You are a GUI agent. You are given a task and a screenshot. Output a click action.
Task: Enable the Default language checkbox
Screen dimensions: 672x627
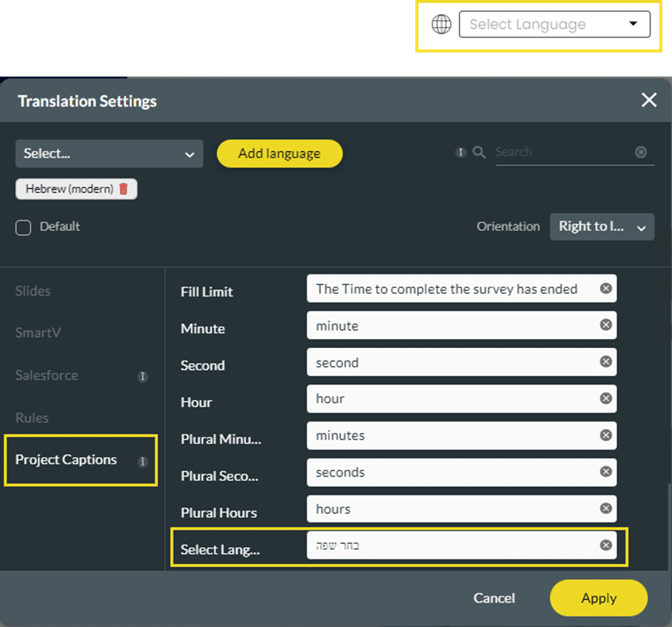click(x=24, y=227)
